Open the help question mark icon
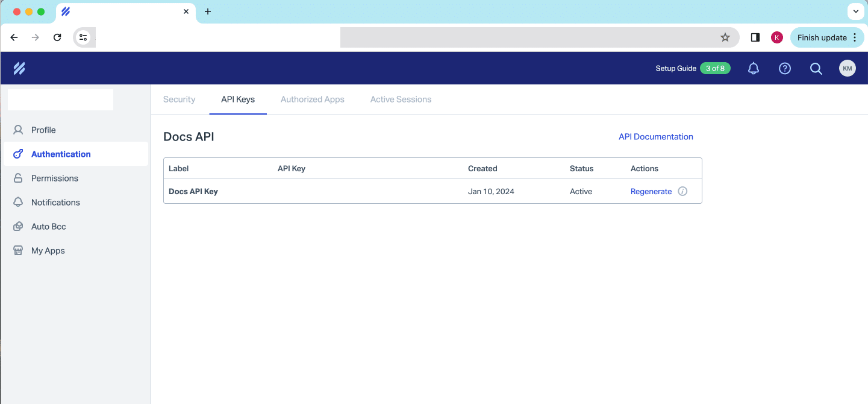The height and width of the screenshot is (404, 868). coord(784,69)
